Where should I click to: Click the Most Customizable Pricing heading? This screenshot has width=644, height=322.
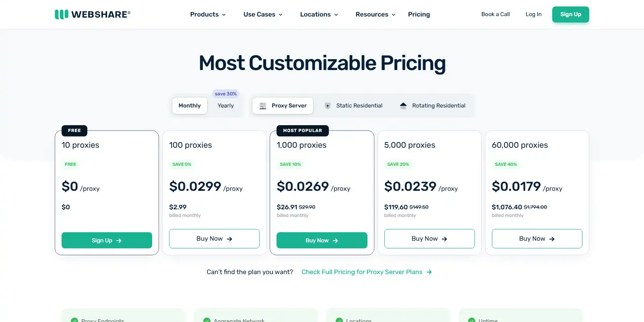(322, 63)
